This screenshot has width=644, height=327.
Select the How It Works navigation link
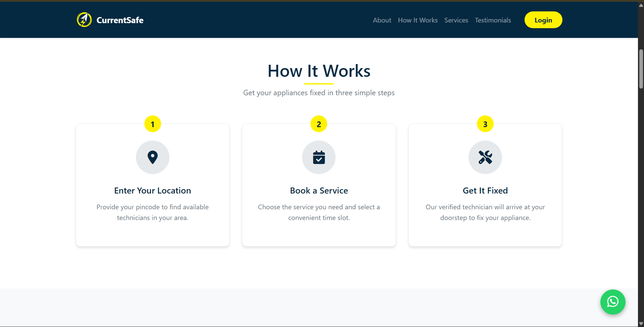[x=417, y=20]
